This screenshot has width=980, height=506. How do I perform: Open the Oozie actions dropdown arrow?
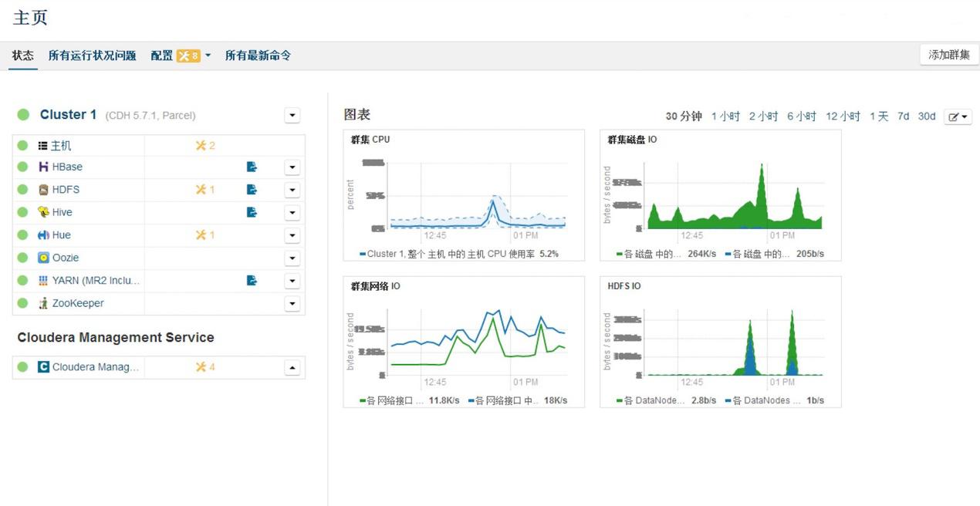292,258
